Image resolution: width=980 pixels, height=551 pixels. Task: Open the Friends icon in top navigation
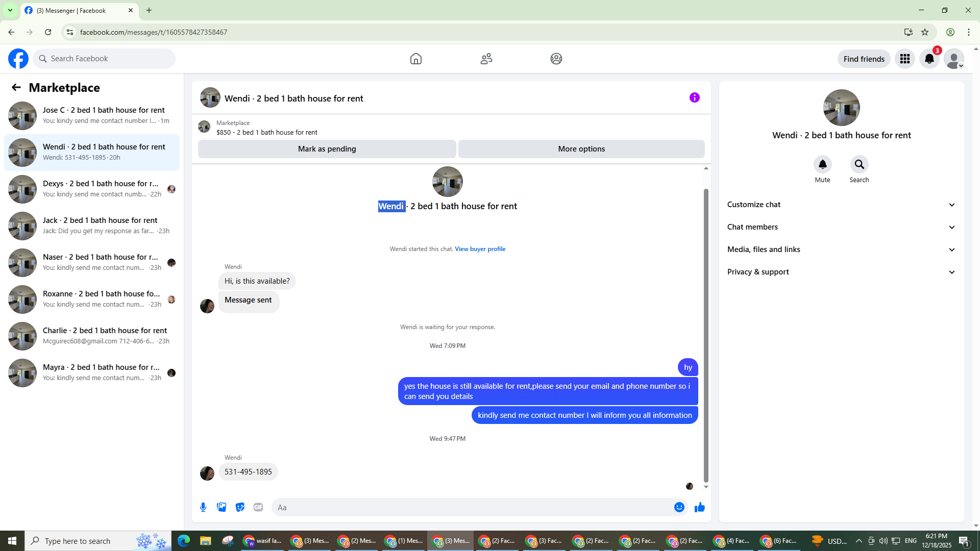click(486, 59)
